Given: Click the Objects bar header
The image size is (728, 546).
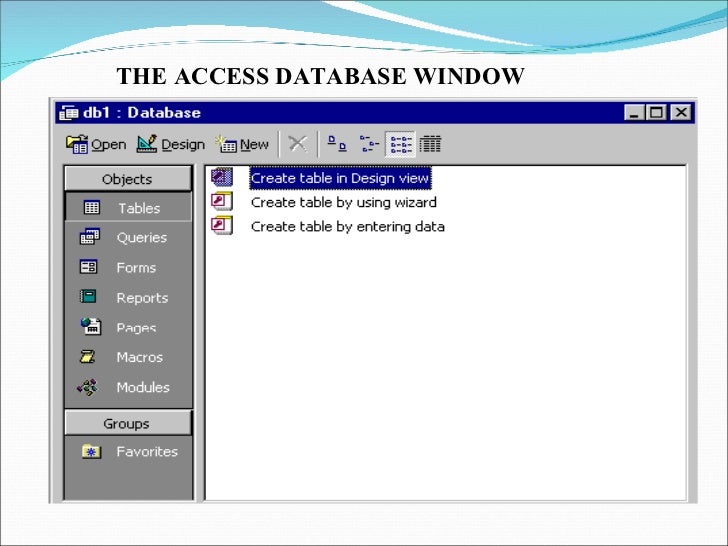Looking at the screenshot, I should tap(128, 179).
